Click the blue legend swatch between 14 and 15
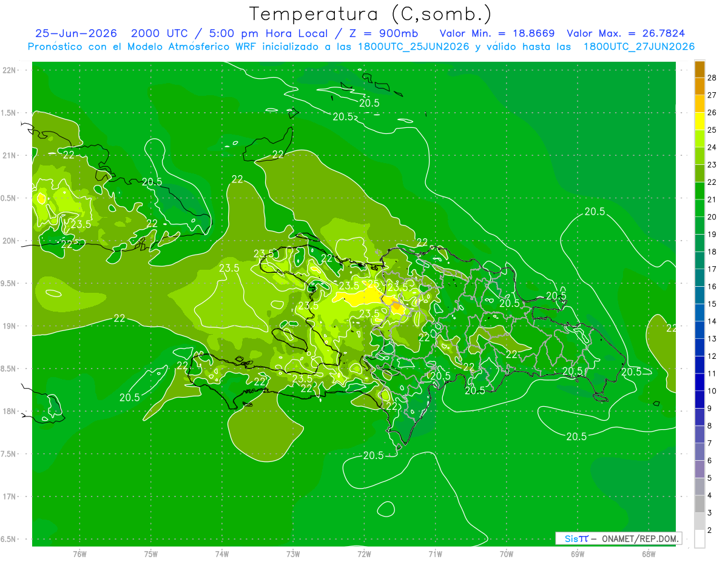The height and width of the screenshot is (562, 728). [x=699, y=313]
